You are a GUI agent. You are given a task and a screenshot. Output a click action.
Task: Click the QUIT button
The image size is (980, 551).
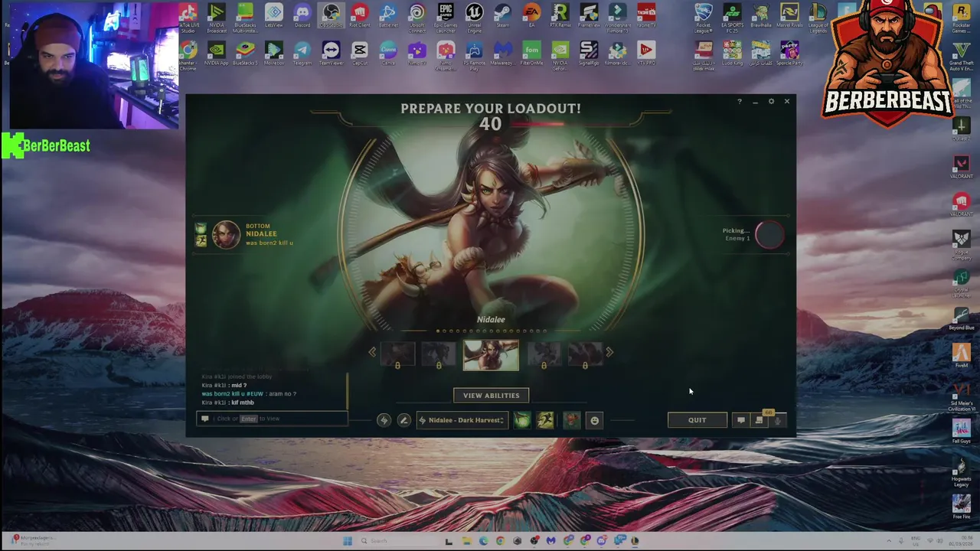coord(697,420)
